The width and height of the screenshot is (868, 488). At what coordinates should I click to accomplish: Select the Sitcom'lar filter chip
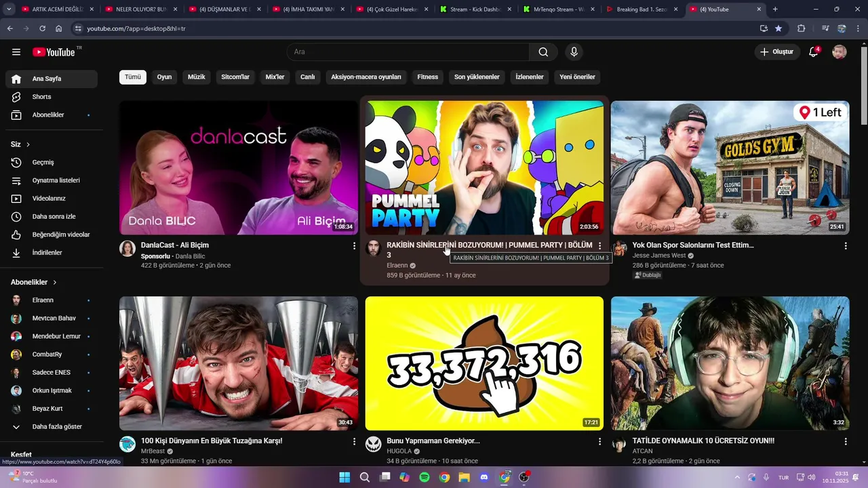235,77
